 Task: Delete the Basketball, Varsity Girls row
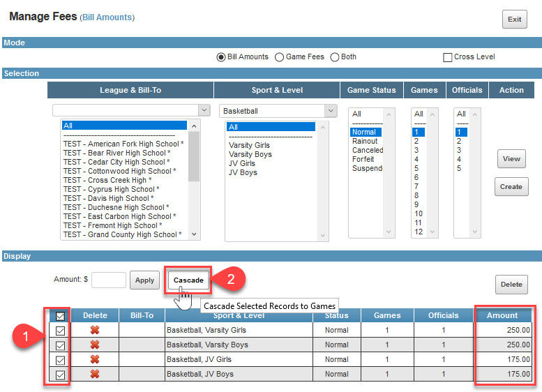point(95,330)
